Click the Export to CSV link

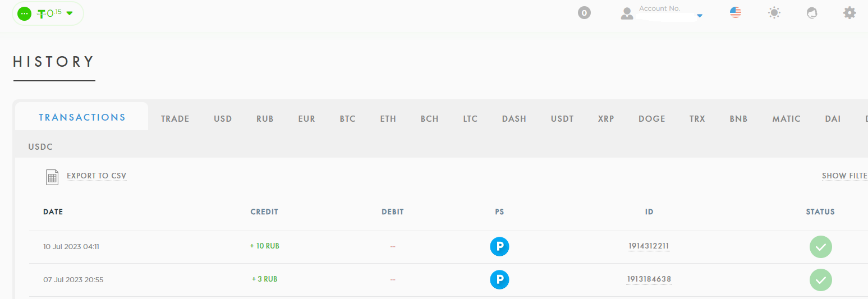(x=97, y=176)
